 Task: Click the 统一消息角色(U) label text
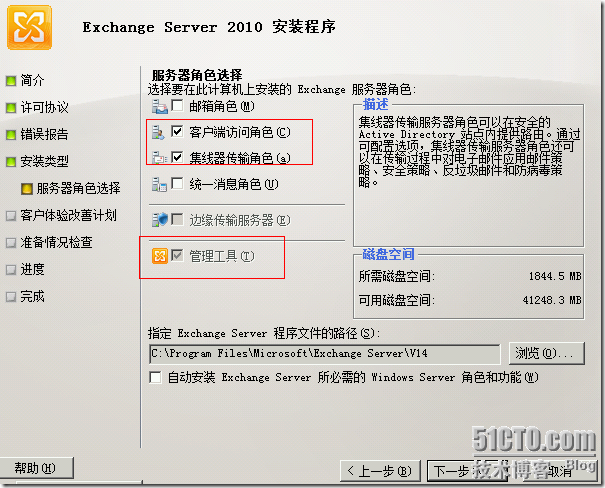233,184
